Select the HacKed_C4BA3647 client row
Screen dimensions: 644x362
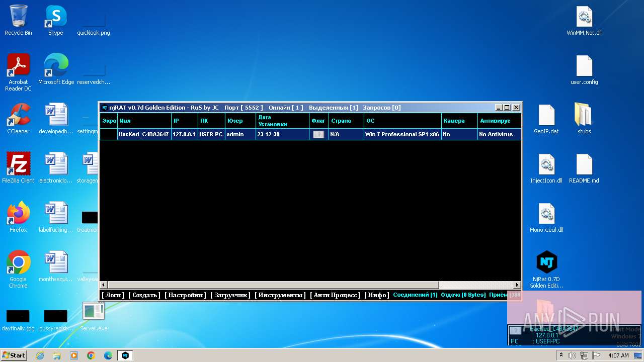click(x=310, y=134)
